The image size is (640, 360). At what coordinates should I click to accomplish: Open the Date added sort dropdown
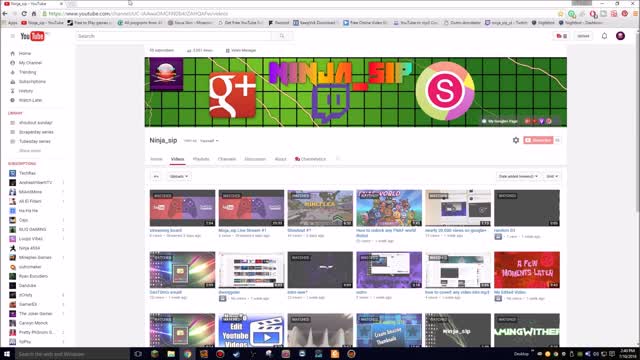518,176
